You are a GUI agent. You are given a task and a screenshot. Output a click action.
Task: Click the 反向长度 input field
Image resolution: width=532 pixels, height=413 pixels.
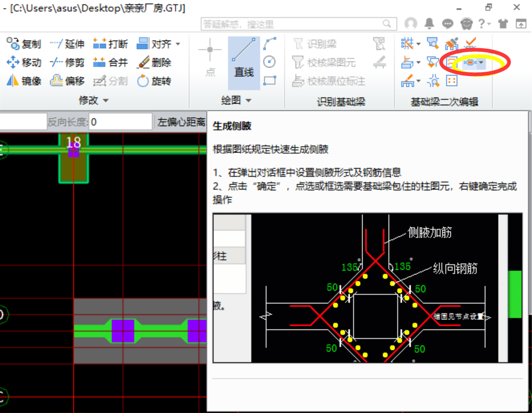(120, 122)
